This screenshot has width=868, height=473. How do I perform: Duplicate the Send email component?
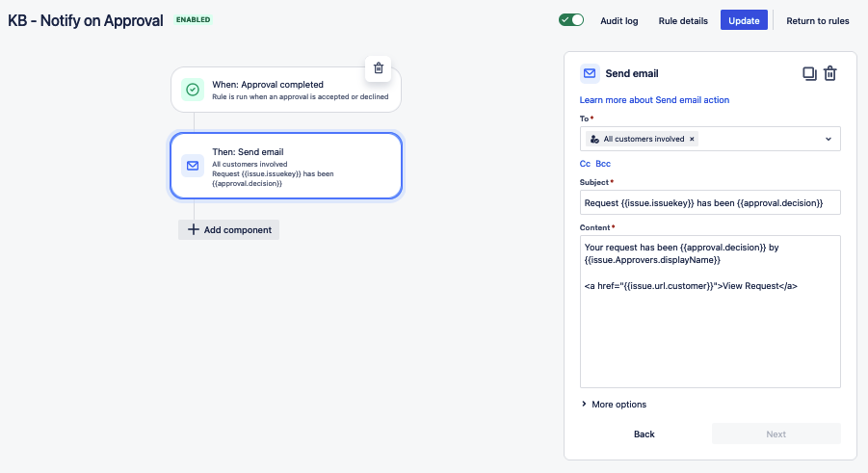point(809,73)
